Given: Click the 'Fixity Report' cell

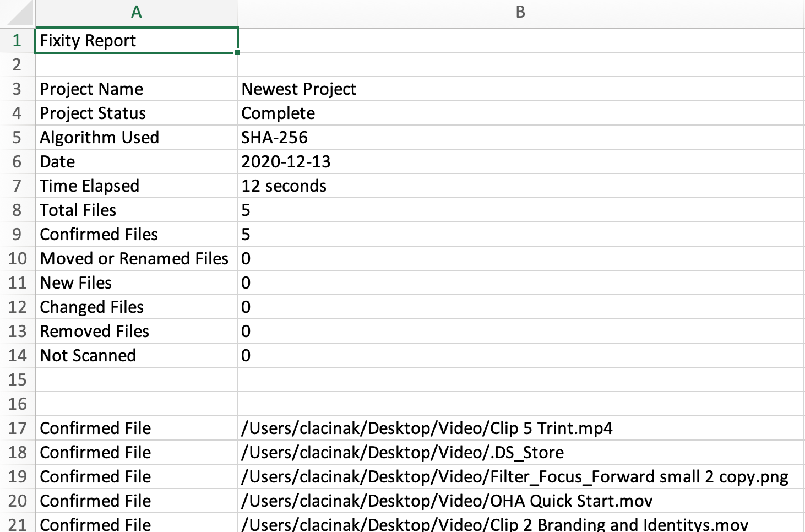Looking at the screenshot, I should click(137, 40).
